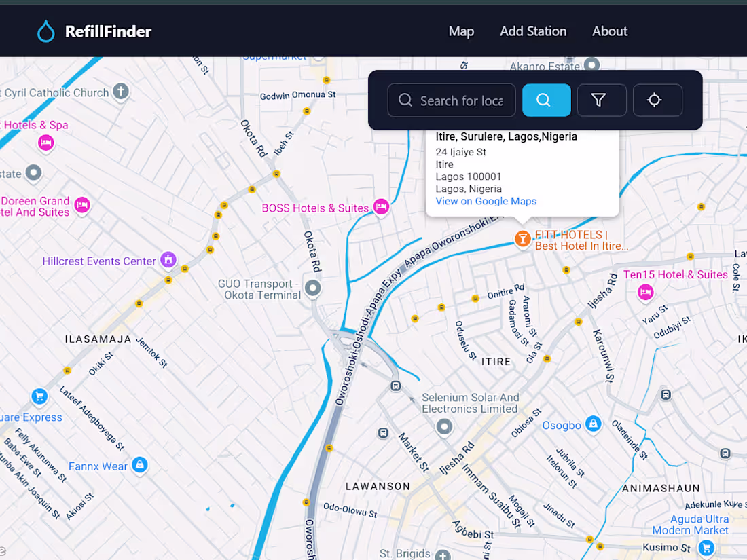
Task: Click the GUO Transport Okota Terminal transit icon
Action: point(312,288)
